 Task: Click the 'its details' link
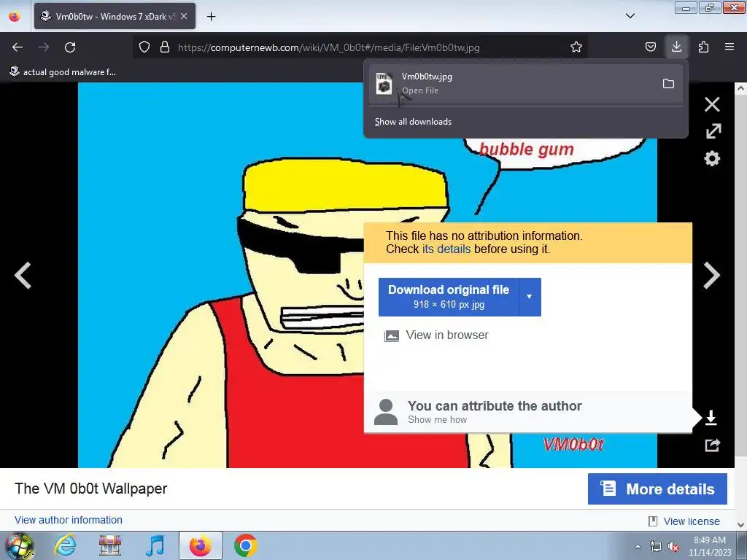pyautogui.click(x=446, y=249)
